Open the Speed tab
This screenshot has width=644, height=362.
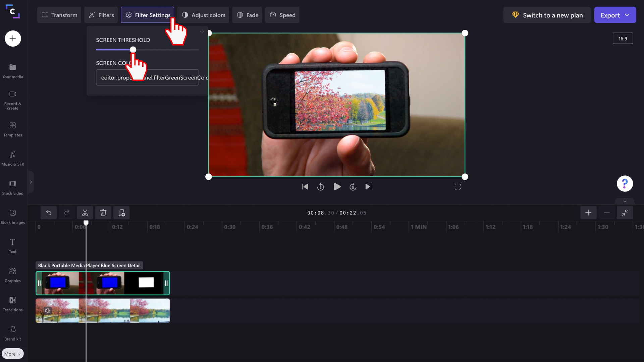point(282,15)
